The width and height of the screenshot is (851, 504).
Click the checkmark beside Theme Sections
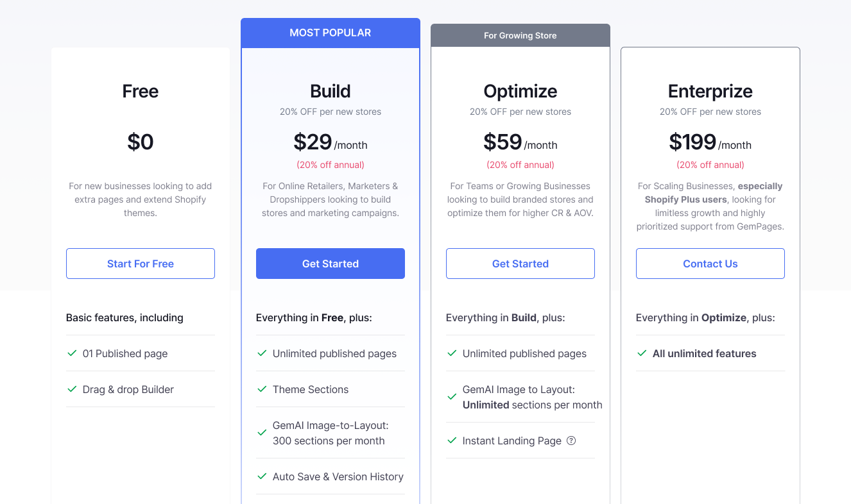(262, 389)
